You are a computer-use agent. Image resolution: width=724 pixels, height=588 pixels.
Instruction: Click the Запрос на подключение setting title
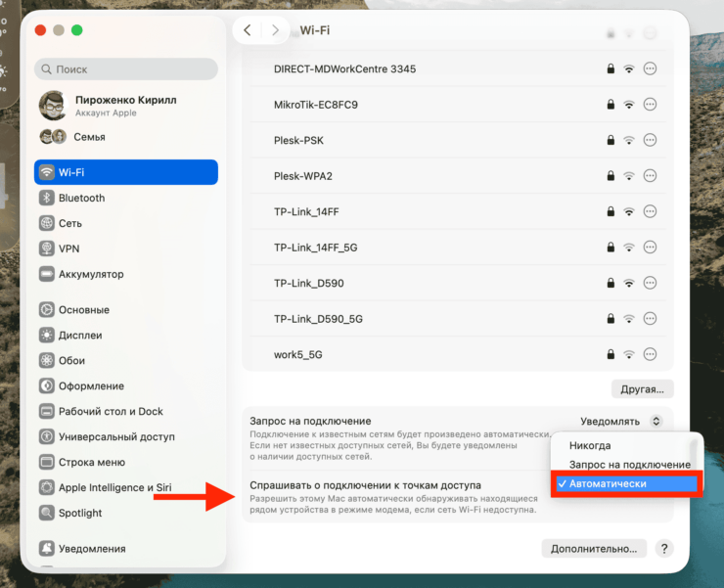point(310,422)
